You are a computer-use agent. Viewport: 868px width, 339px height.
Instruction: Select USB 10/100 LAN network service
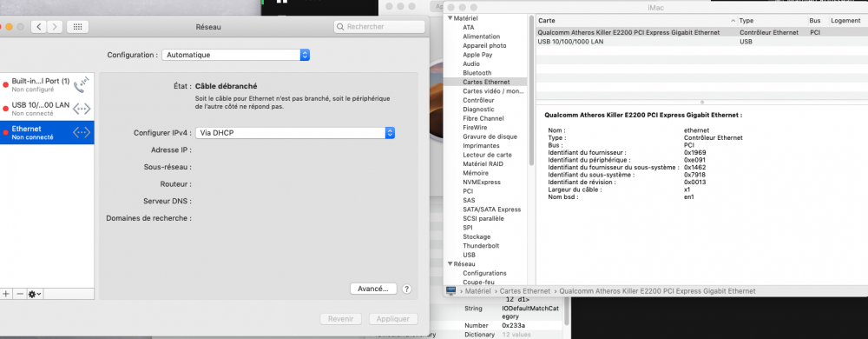[x=47, y=108]
